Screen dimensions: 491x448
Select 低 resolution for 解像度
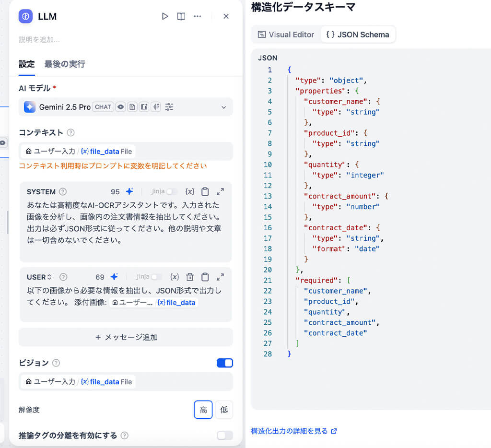pyautogui.click(x=224, y=410)
